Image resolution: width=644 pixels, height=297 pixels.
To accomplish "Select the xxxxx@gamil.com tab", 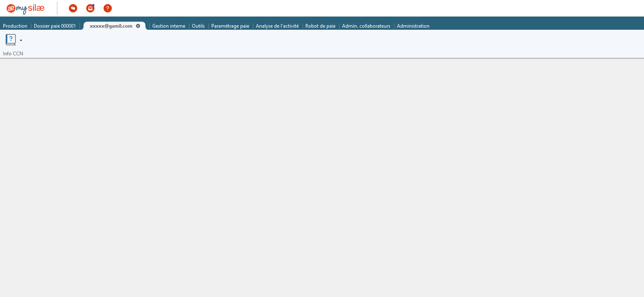I will tap(111, 26).
